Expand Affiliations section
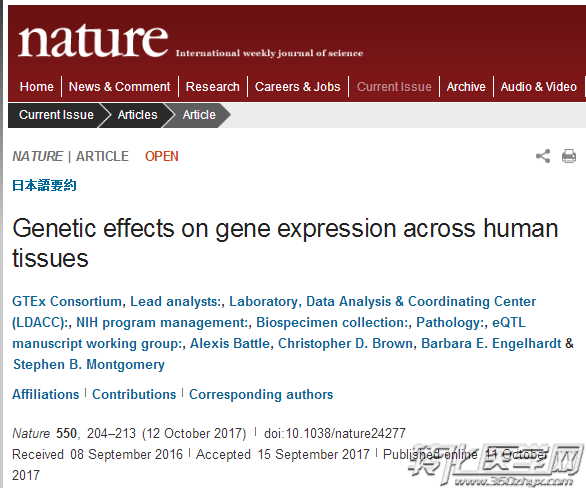 [x=46, y=395]
